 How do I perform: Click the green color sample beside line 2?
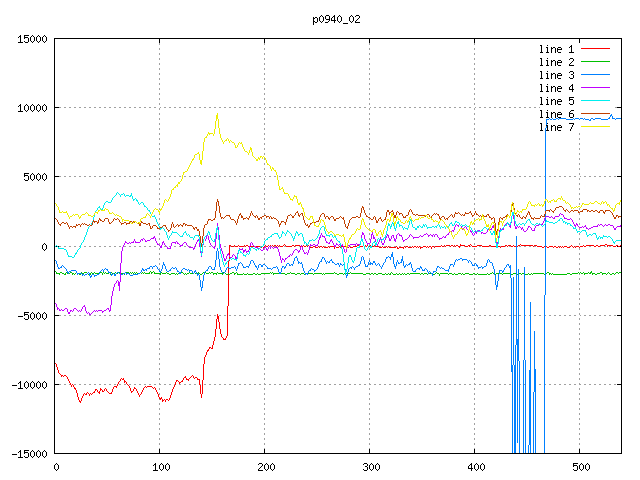(596, 62)
